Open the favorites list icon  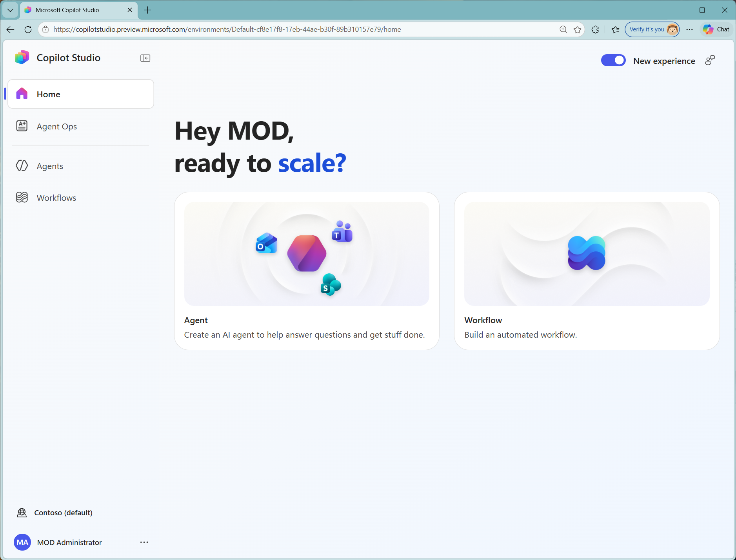[x=616, y=29]
